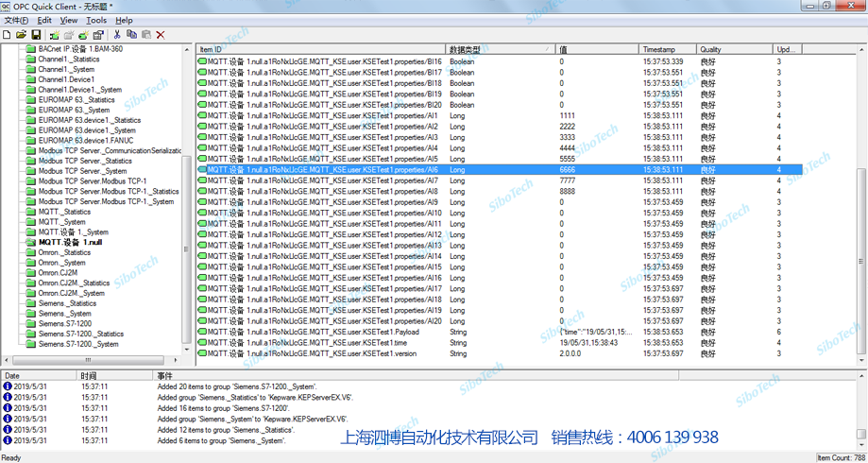Click the folder icon of EUROMAP 63.device1.FANUC
This screenshot has width=868, height=463.
click(30, 141)
